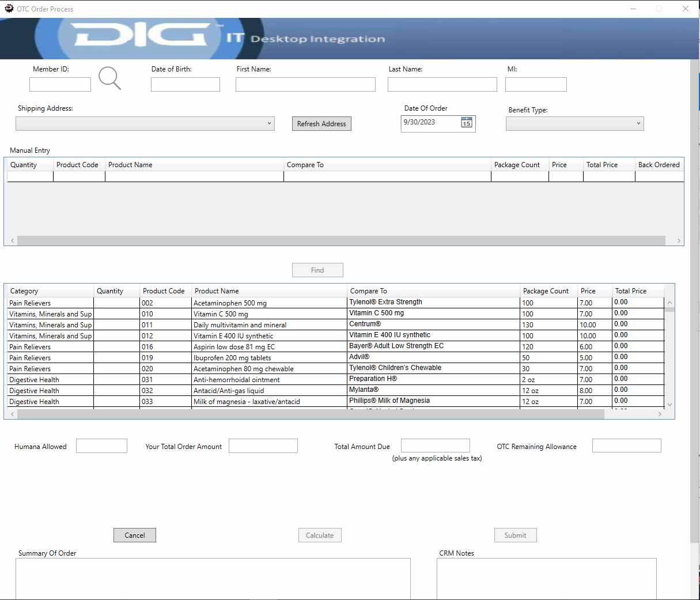Image resolution: width=700 pixels, height=600 pixels.
Task: Close the OTC Order Process window
Action: click(686, 9)
